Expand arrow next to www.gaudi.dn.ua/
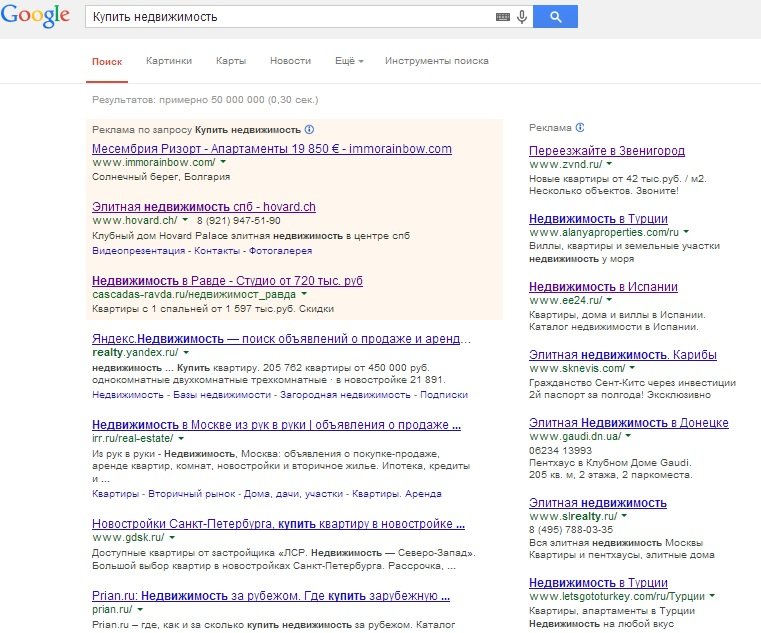 (x=628, y=435)
